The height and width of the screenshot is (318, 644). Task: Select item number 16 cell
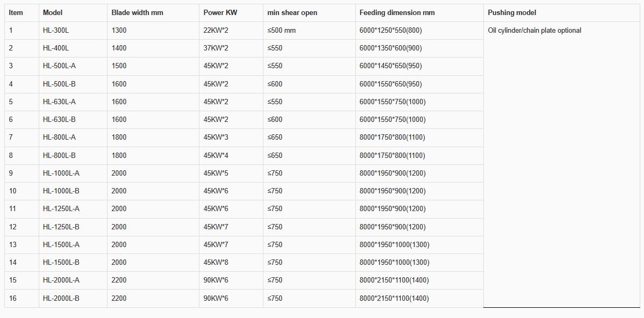(x=13, y=298)
